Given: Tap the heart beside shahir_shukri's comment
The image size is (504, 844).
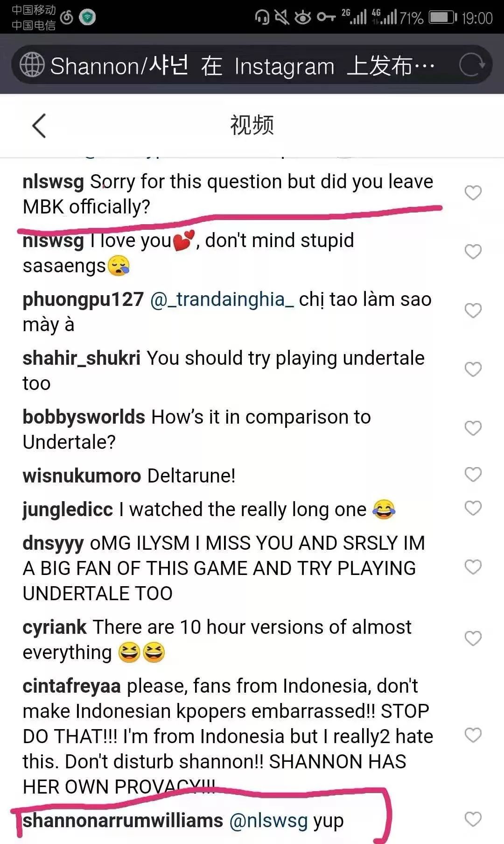Looking at the screenshot, I should tap(473, 369).
